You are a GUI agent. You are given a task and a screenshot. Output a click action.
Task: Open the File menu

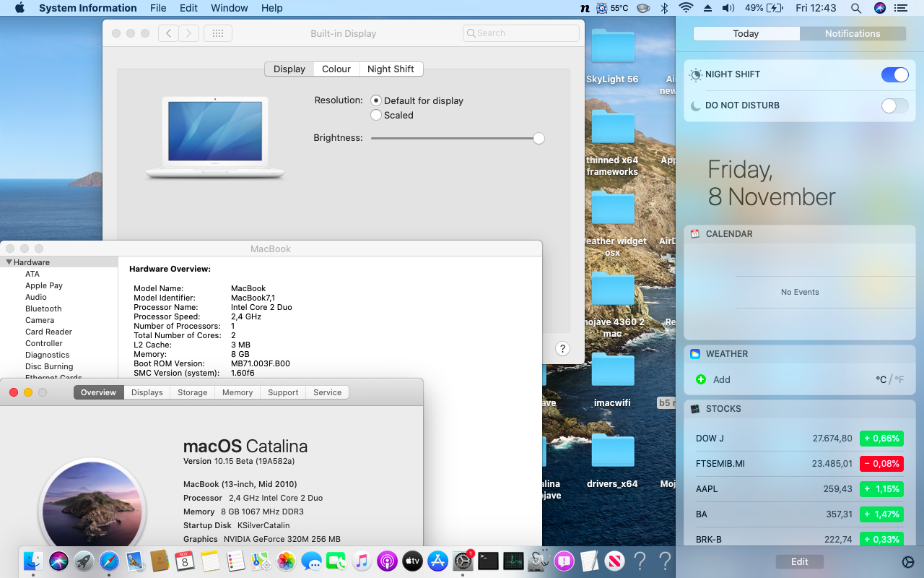pyautogui.click(x=158, y=8)
